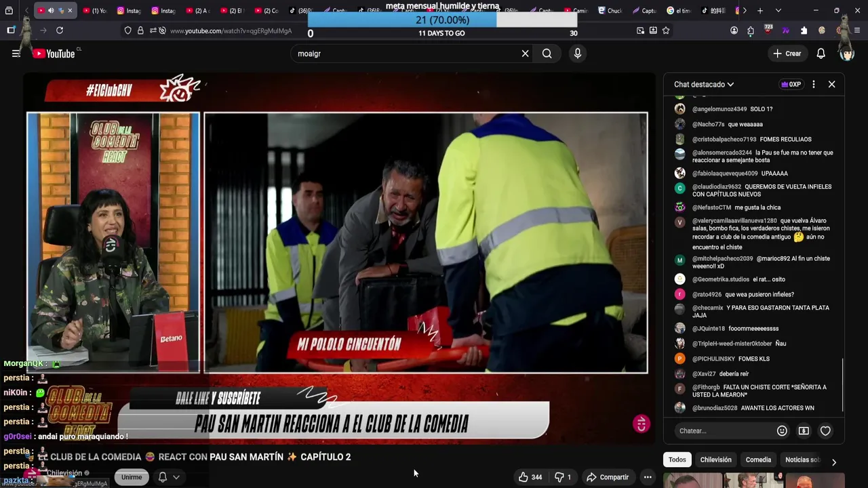
Task: Toggle picture-in-picture from address bar
Action: point(640,30)
